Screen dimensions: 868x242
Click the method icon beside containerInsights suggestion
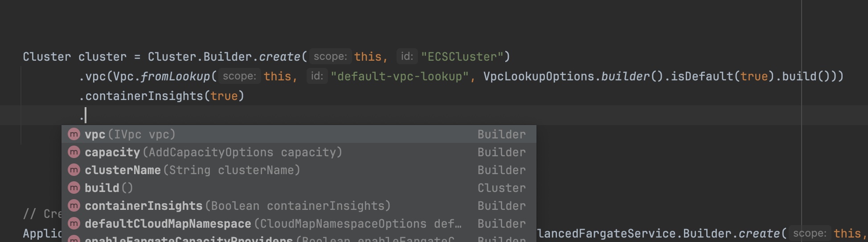pos(74,205)
